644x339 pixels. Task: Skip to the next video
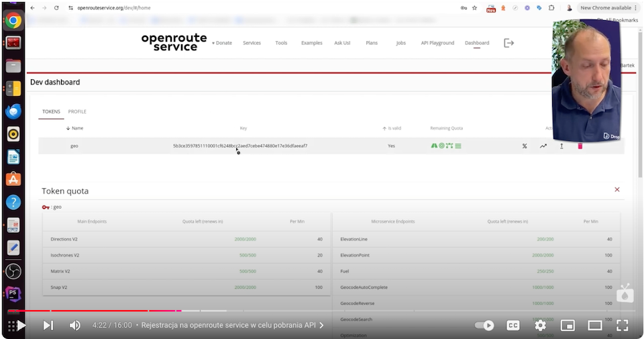pos(48,326)
